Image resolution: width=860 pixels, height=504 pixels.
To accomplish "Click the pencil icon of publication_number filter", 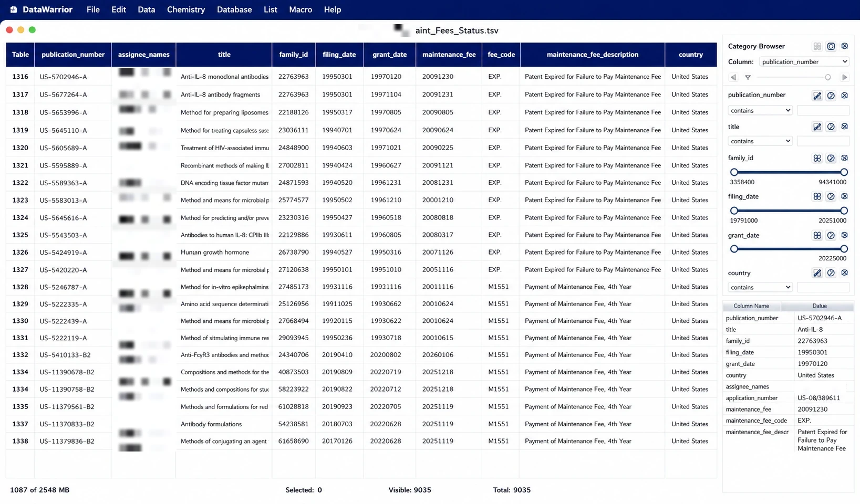I will (x=817, y=96).
